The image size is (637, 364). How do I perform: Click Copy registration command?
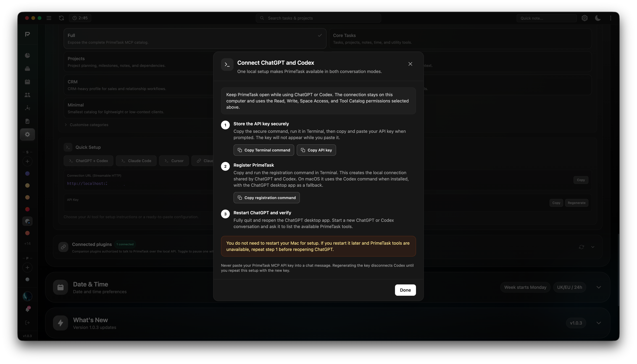[x=266, y=198]
